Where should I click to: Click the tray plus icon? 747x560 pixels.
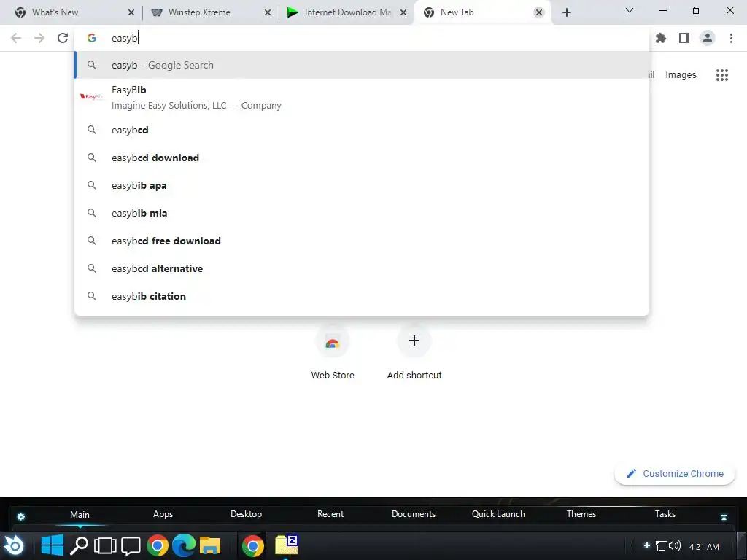(x=647, y=545)
